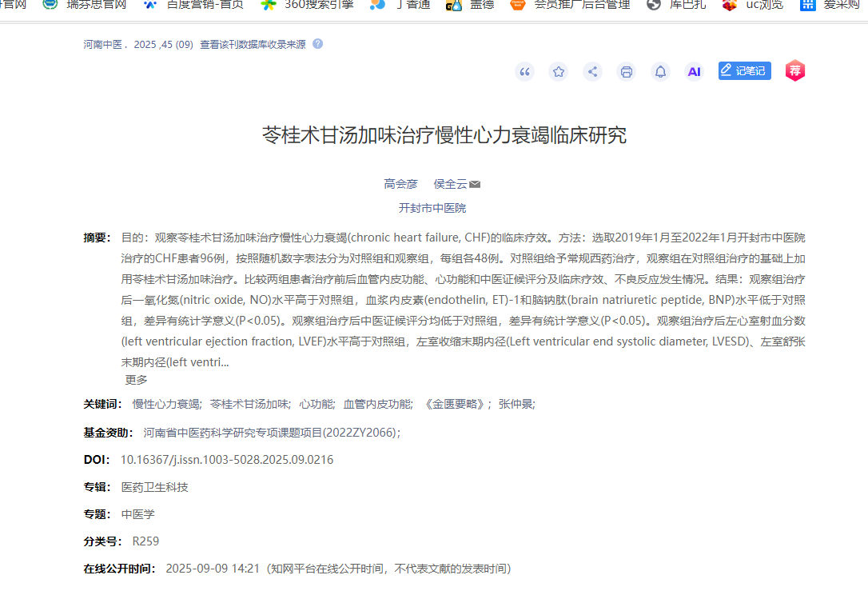The width and height of the screenshot is (868, 591).
Task: Click the red 荐 recommendation icon
Action: (794, 71)
